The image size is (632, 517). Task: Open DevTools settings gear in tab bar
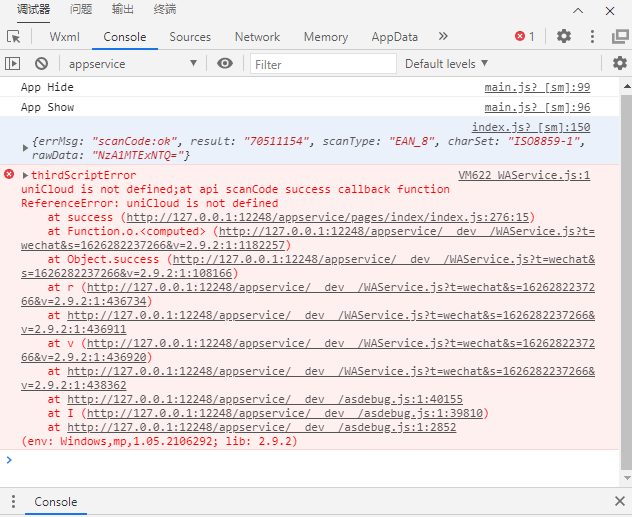pyautogui.click(x=564, y=37)
